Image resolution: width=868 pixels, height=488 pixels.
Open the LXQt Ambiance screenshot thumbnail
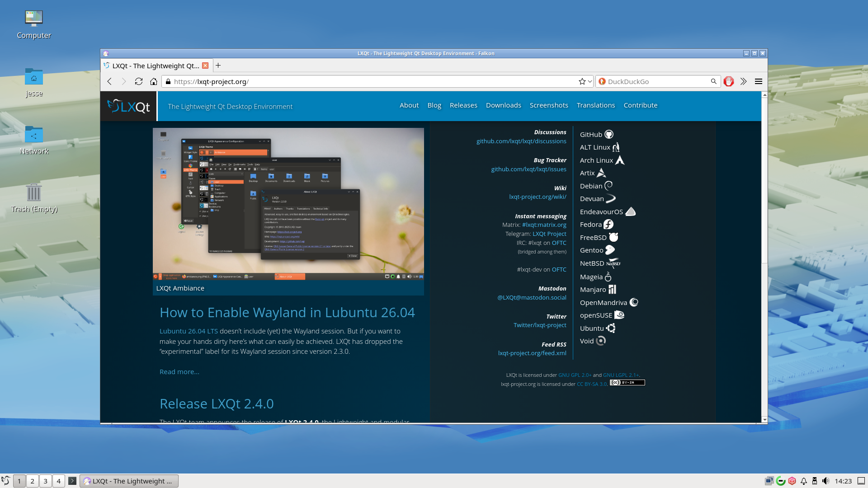click(x=288, y=204)
